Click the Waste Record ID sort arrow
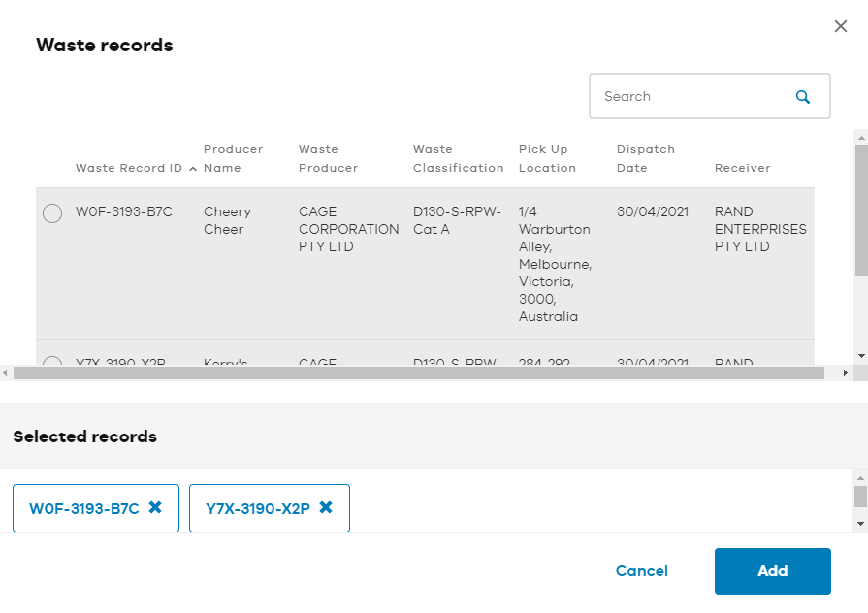Screen dimensions: 868x613 coord(193,169)
